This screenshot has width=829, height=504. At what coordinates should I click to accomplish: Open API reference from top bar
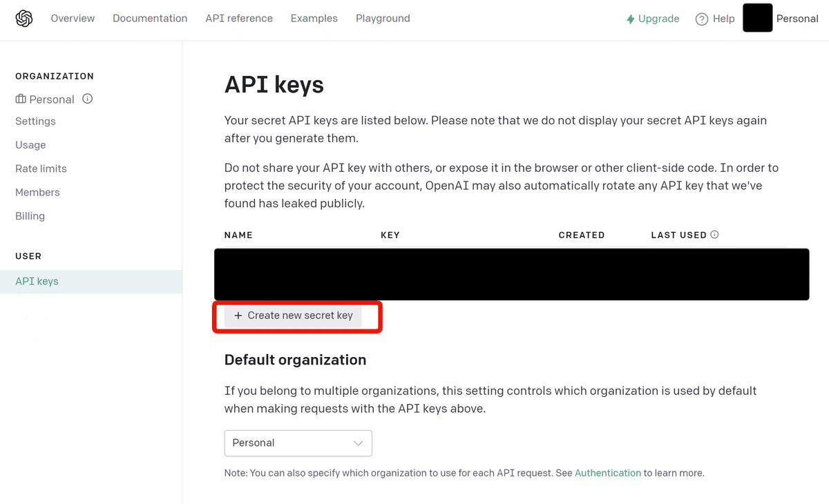click(239, 19)
